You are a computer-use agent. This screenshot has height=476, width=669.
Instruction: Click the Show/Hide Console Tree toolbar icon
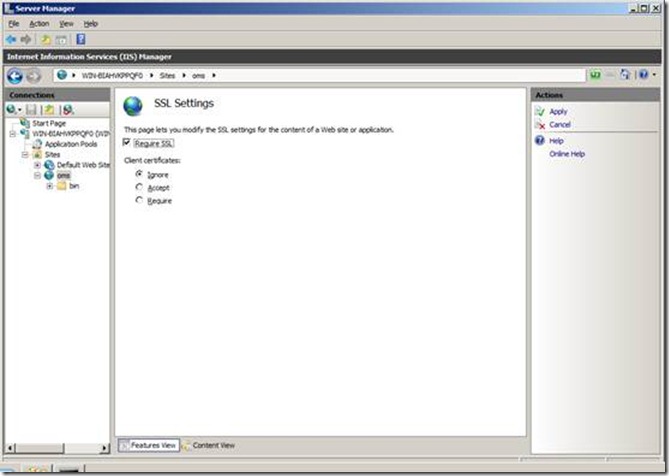point(61,40)
